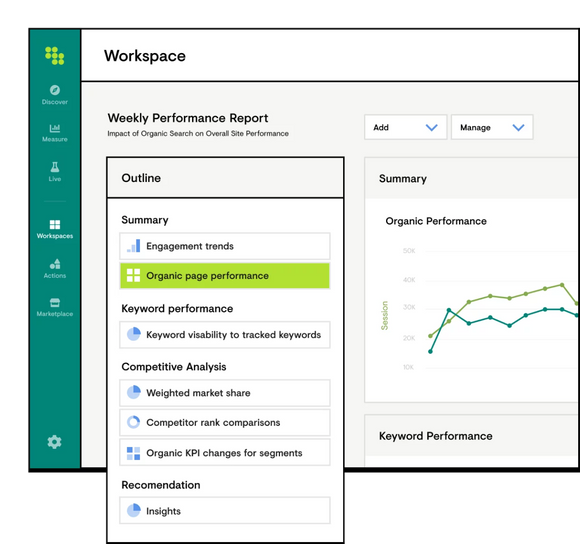Open Insights under Recomendation
The image size is (580, 544).
pos(225,511)
